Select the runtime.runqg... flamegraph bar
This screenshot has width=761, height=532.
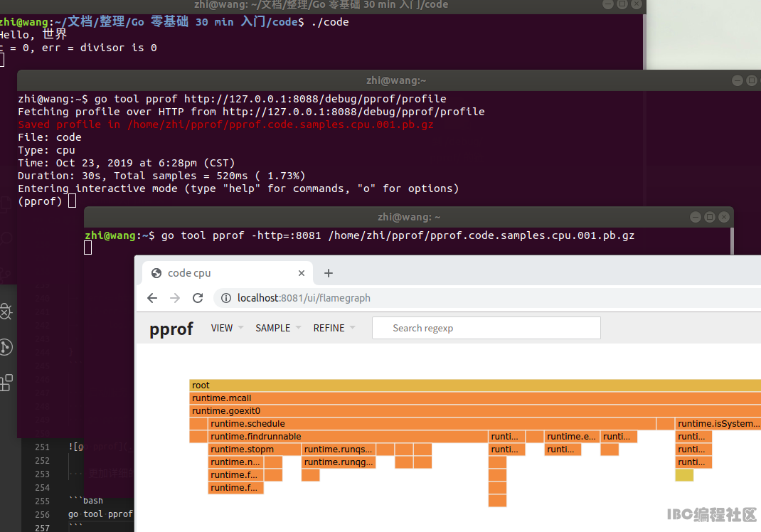coord(339,462)
